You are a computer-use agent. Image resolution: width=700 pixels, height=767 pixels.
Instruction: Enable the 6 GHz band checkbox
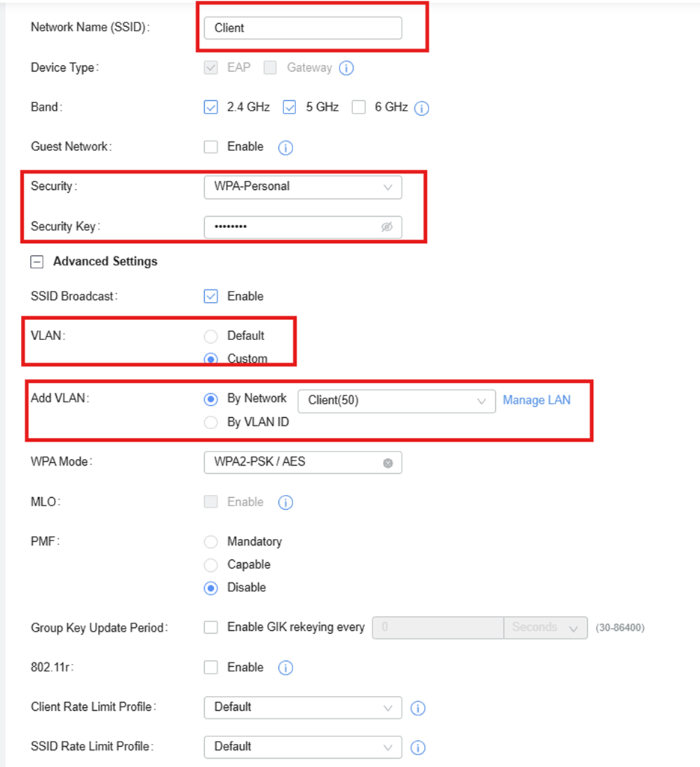tap(359, 107)
